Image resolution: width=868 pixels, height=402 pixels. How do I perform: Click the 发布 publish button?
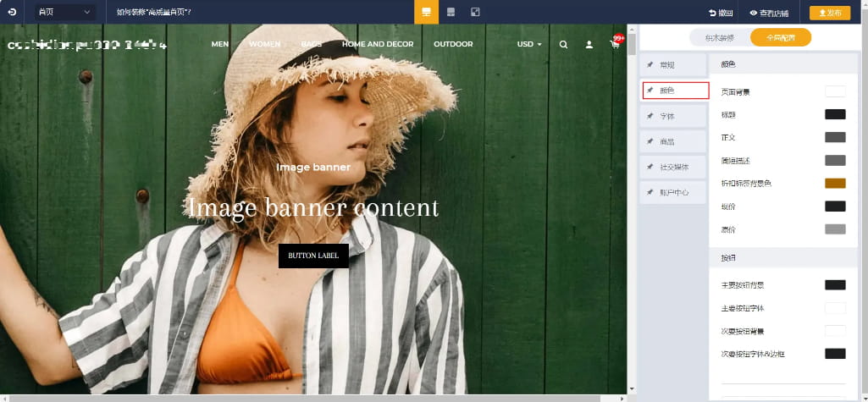[x=829, y=13]
